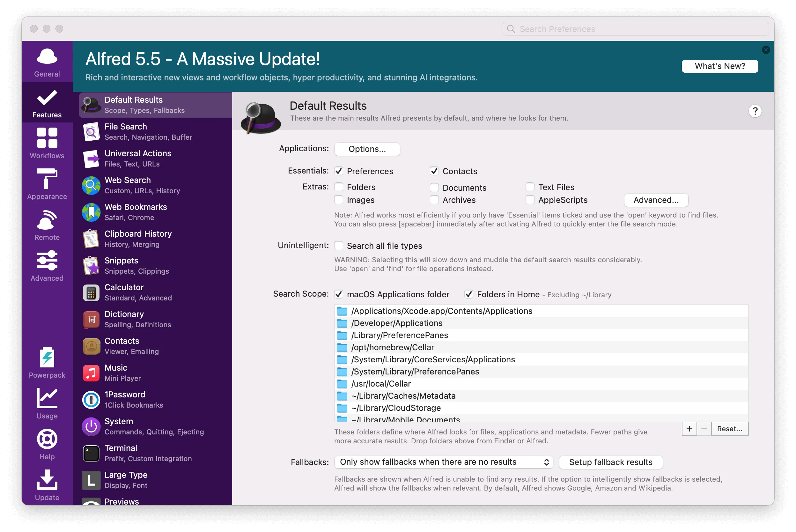This screenshot has width=796, height=532.
Task: Uncheck macOS Applications folder scope
Action: 338,294
